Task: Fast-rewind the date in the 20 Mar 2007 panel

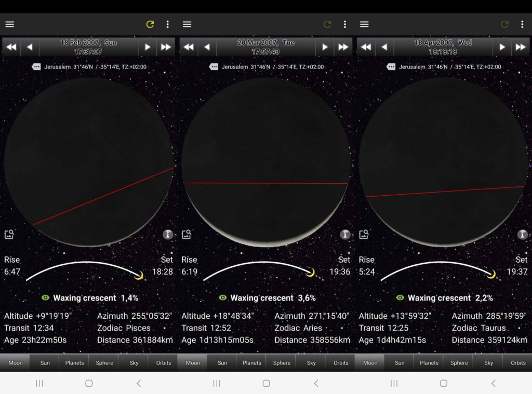Action: click(189, 47)
